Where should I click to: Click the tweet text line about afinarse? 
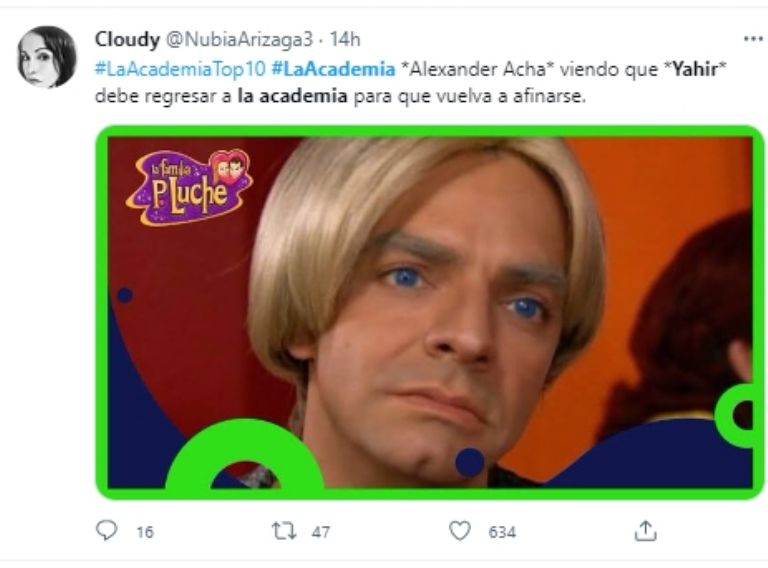coord(340,96)
